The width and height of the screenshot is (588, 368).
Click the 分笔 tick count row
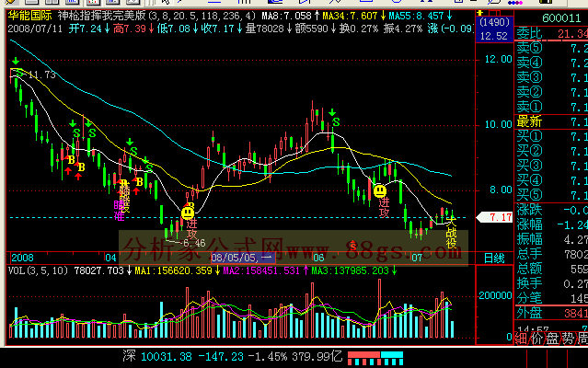coord(551,298)
